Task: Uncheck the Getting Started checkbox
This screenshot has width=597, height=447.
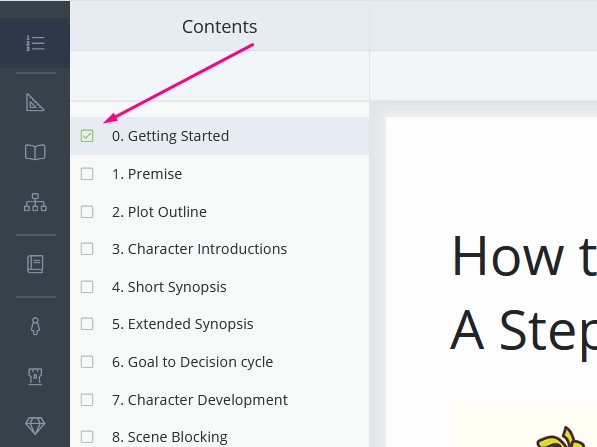Action: pyautogui.click(x=87, y=136)
